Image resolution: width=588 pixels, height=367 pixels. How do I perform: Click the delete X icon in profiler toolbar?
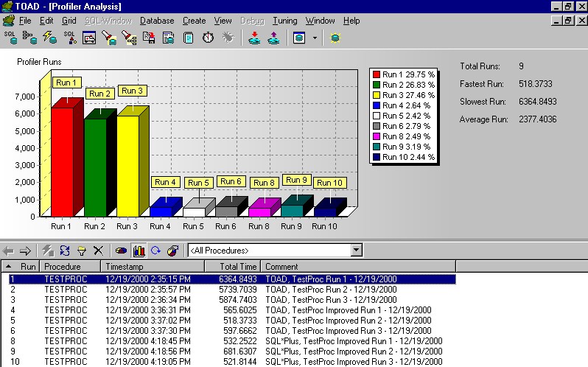pyautogui.click(x=98, y=251)
